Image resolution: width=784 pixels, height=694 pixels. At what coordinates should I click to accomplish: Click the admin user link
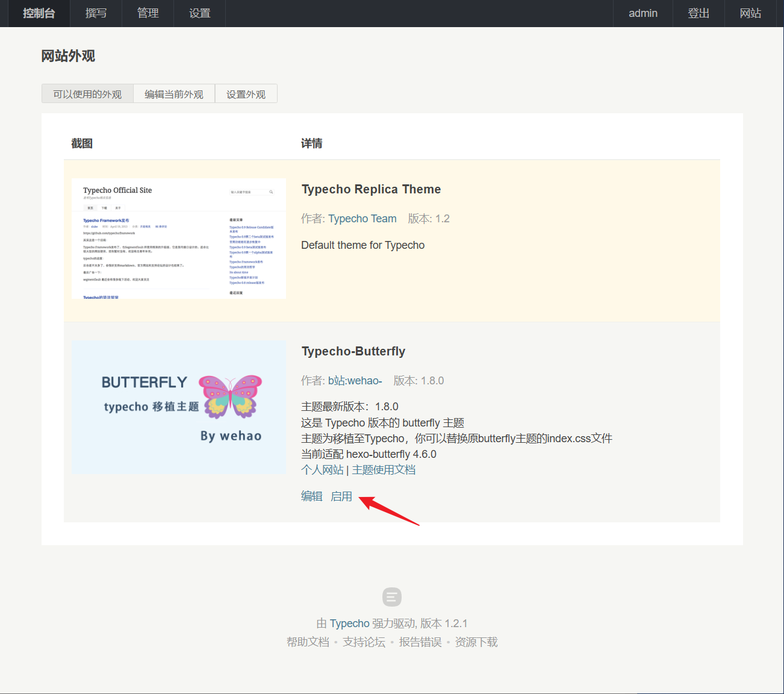tap(642, 13)
